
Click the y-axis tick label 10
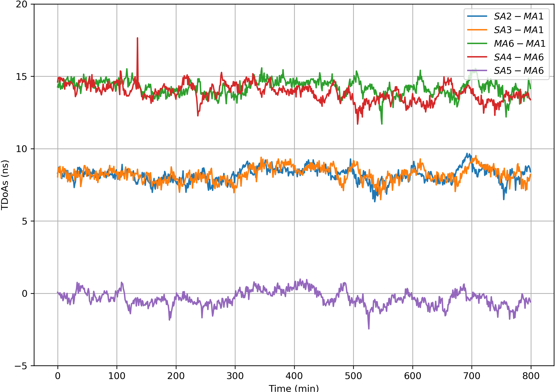(x=21, y=149)
